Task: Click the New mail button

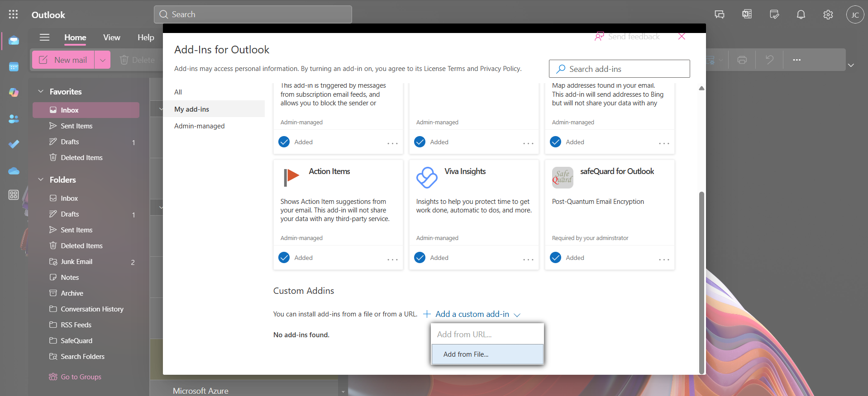Action: click(63, 60)
